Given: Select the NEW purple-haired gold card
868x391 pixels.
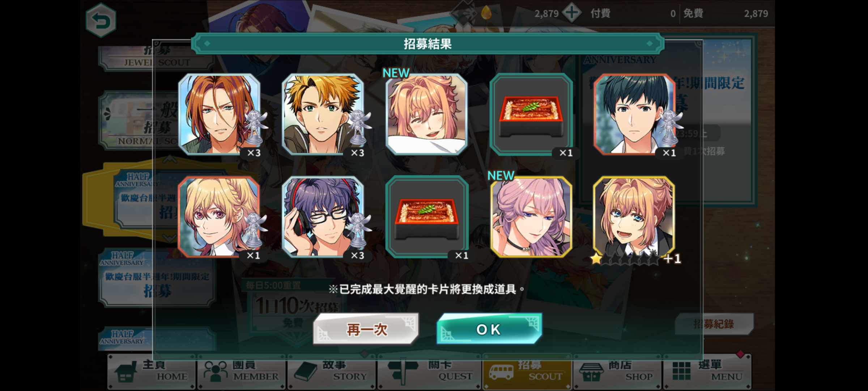Looking at the screenshot, I should [531, 216].
